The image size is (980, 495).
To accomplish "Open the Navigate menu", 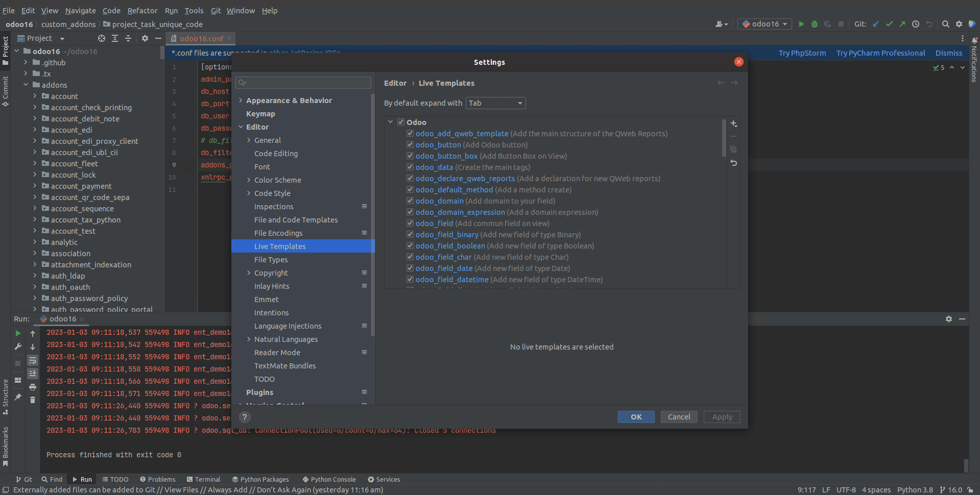I will coord(80,10).
